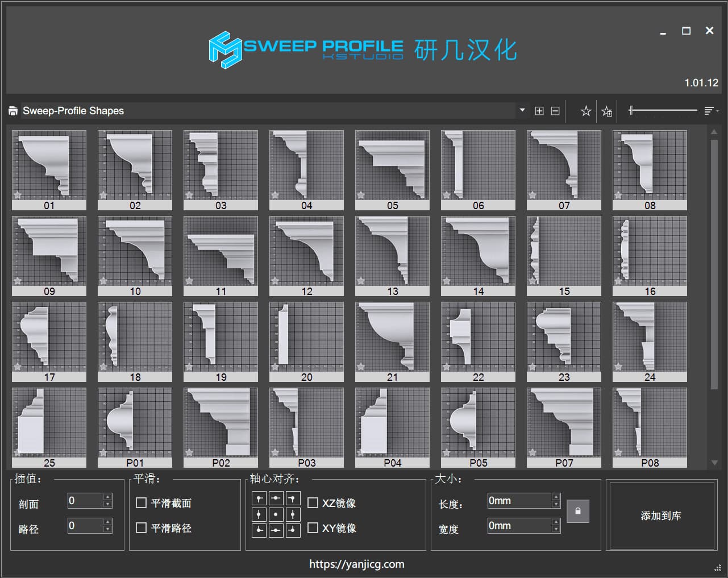Image resolution: width=728 pixels, height=578 pixels.
Task: Toggle favorite star on profile 08
Action: click(x=618, y=195)
